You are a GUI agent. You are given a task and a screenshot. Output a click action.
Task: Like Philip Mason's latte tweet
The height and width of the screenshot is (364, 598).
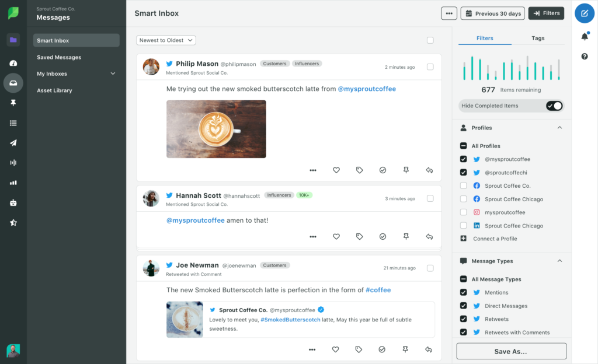[x=336, y=170]
